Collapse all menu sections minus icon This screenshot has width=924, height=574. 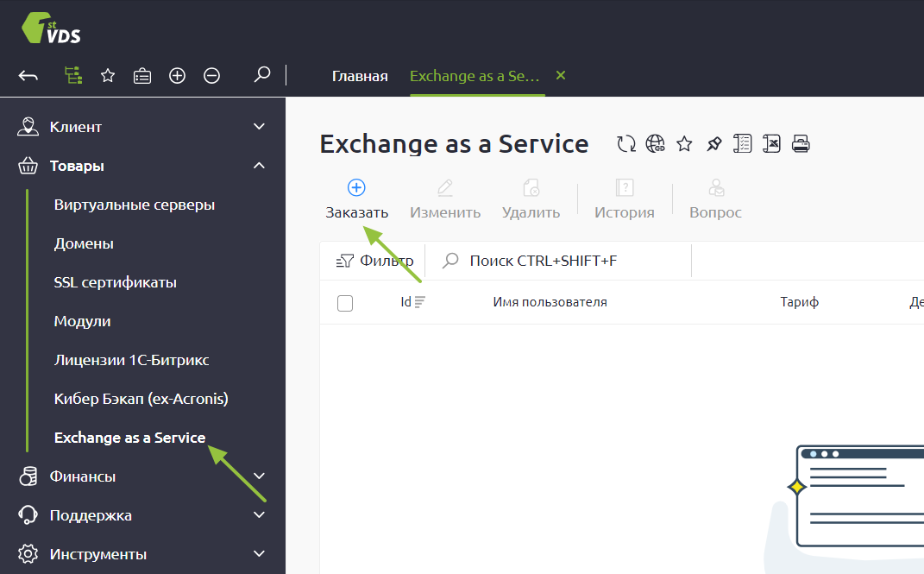[211, 75]
